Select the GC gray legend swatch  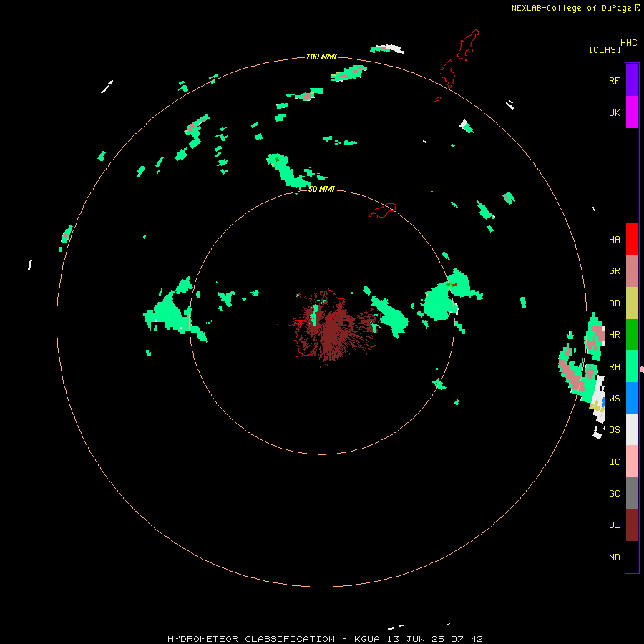(x=632, y=493)
